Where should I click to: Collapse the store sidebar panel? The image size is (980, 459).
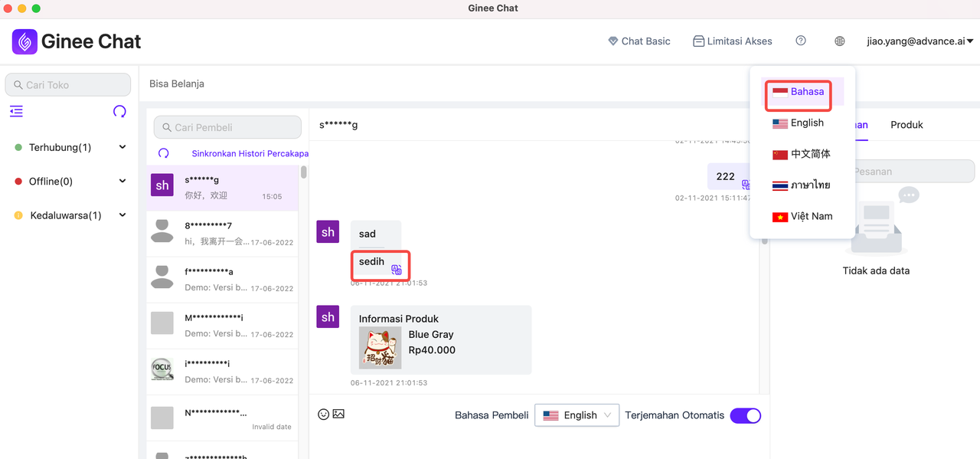click(15, 111)
